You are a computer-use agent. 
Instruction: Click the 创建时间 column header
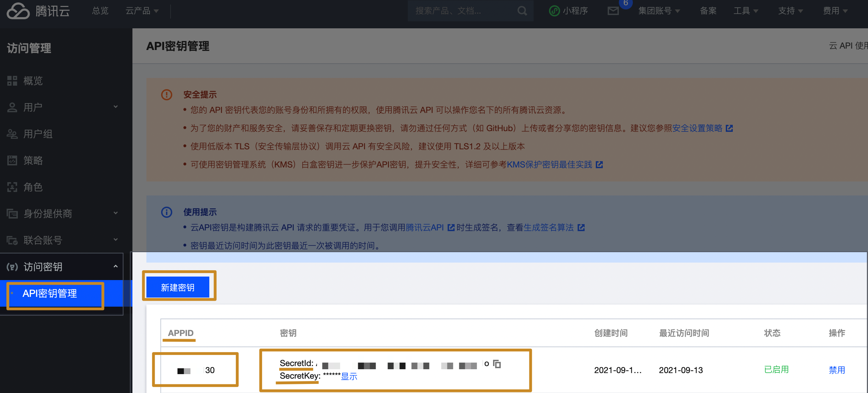click(611, 333)
